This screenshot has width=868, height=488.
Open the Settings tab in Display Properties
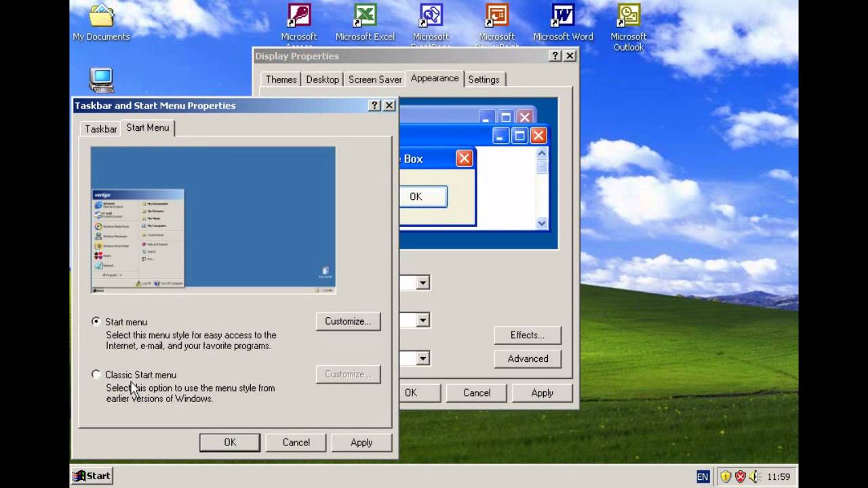pos(484,79)
